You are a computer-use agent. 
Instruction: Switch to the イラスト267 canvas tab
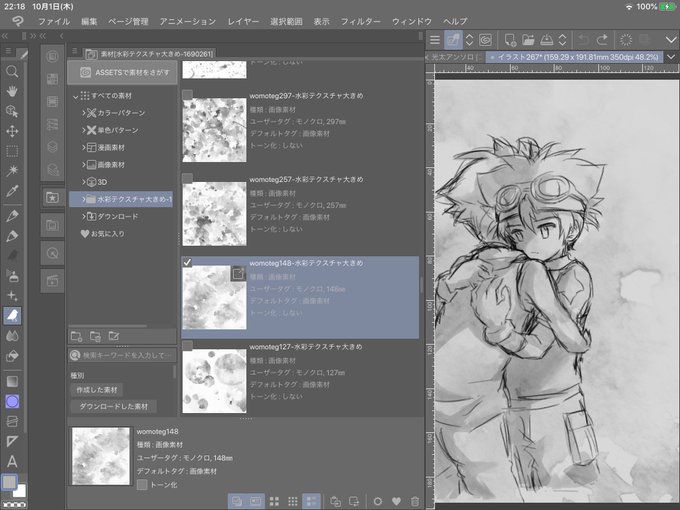click(574, 57)
